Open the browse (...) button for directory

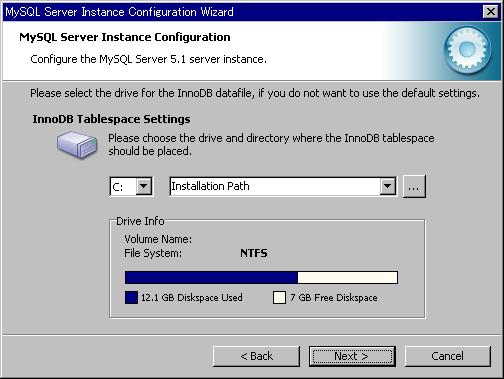point(414,187)
